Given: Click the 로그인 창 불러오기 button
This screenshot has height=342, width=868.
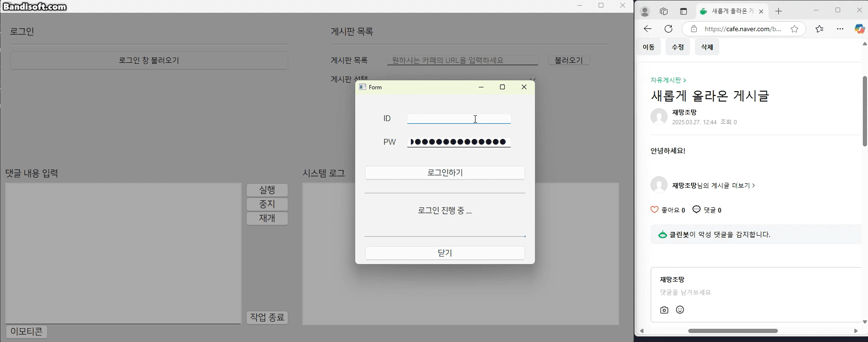Looking at the screenshot, I should (149, 60).
